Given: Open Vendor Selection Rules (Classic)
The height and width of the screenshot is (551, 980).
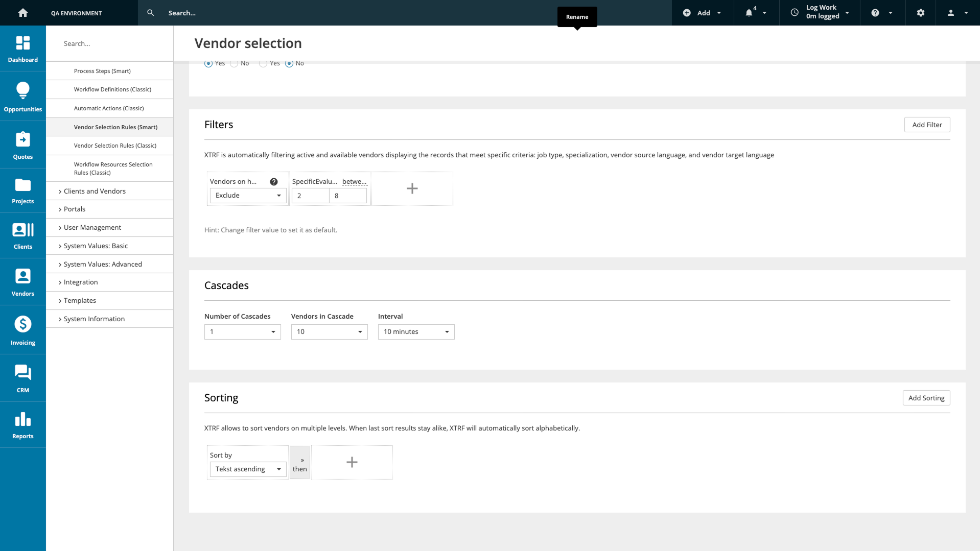Looking at the screenshot, I should pyautogui.click(x=115, y=146).
